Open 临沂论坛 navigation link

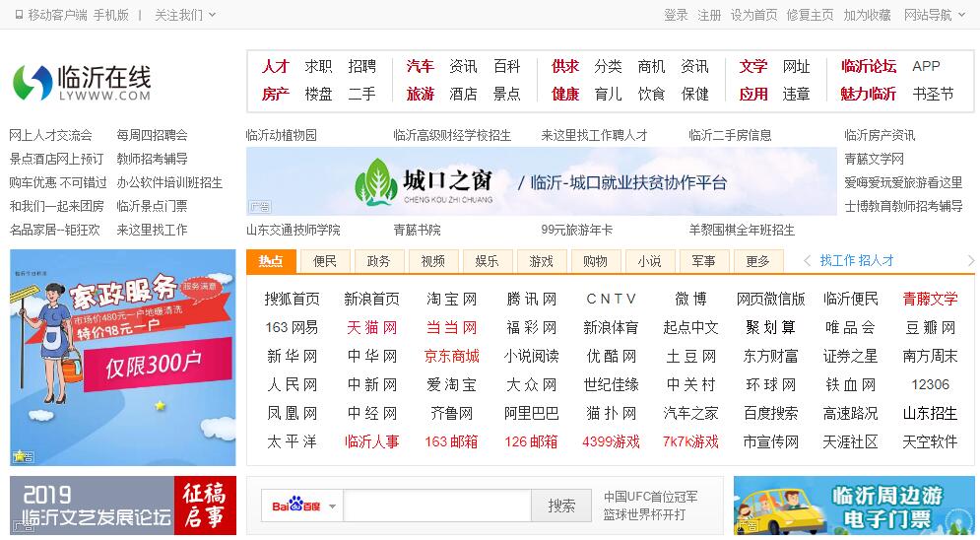pyautogui.click(x=869, y=66)
